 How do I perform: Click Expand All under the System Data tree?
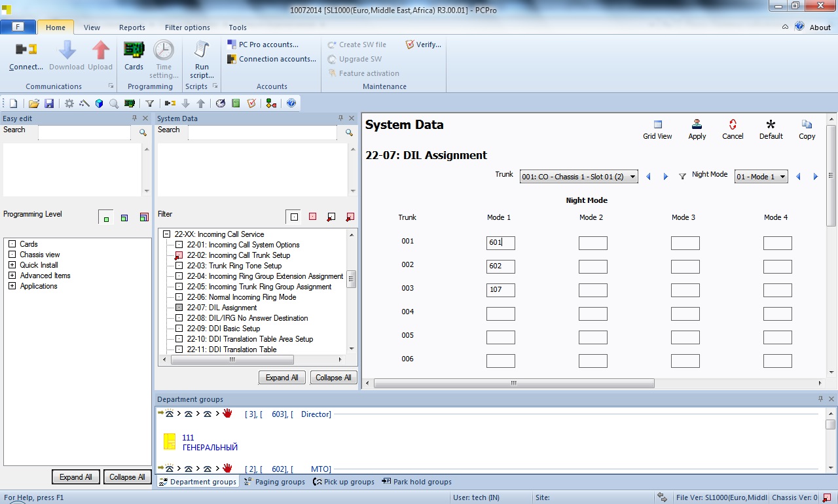pos(282,378)
